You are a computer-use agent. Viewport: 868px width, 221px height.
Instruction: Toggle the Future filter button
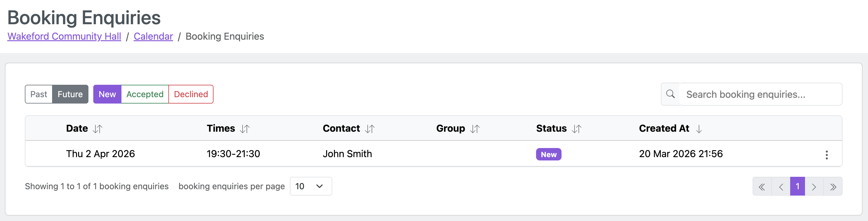(x=70, y=94)
